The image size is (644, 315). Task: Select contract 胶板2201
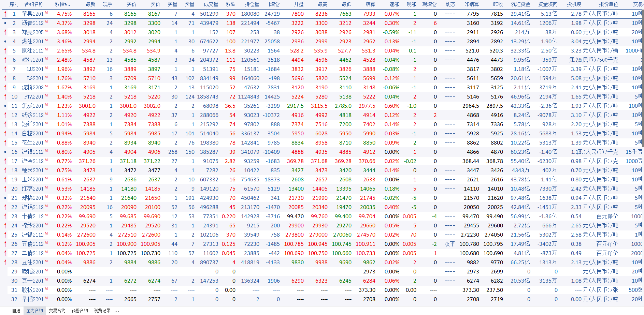pyautogui.click(x=33, y=290)
